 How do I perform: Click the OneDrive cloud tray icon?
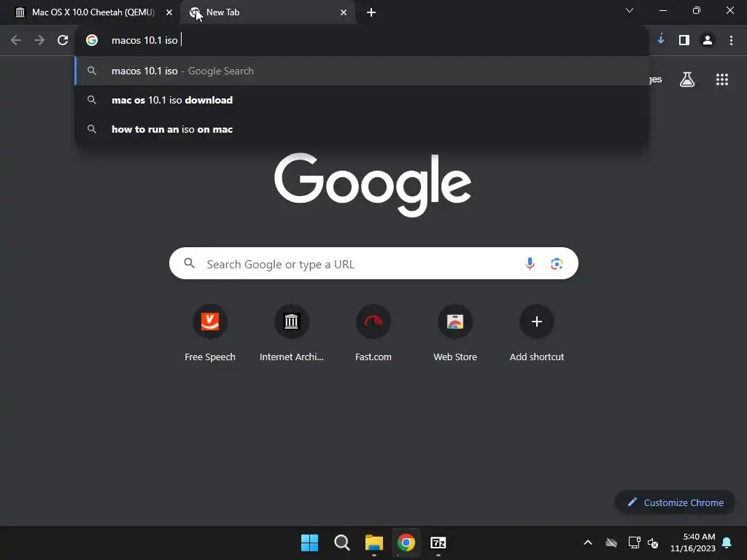pos(611,542)
